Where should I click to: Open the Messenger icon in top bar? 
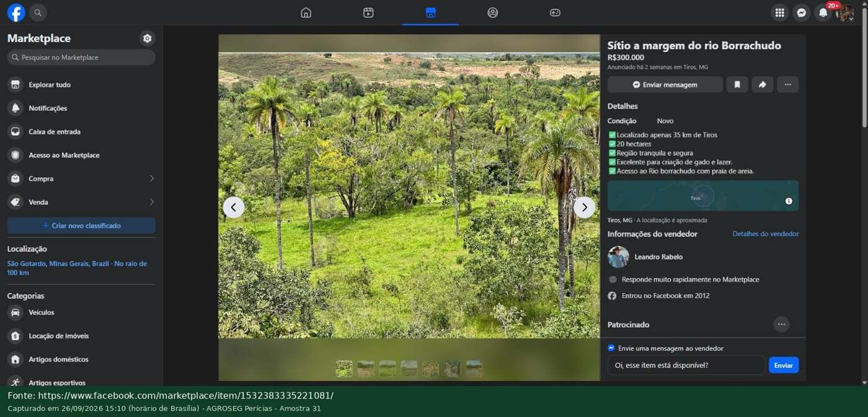click(x=802, y=12)
